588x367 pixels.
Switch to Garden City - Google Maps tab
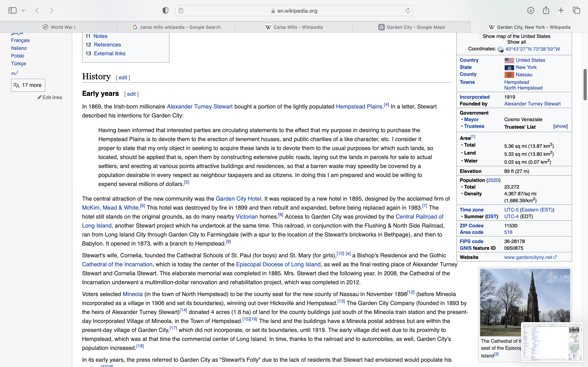412,27
